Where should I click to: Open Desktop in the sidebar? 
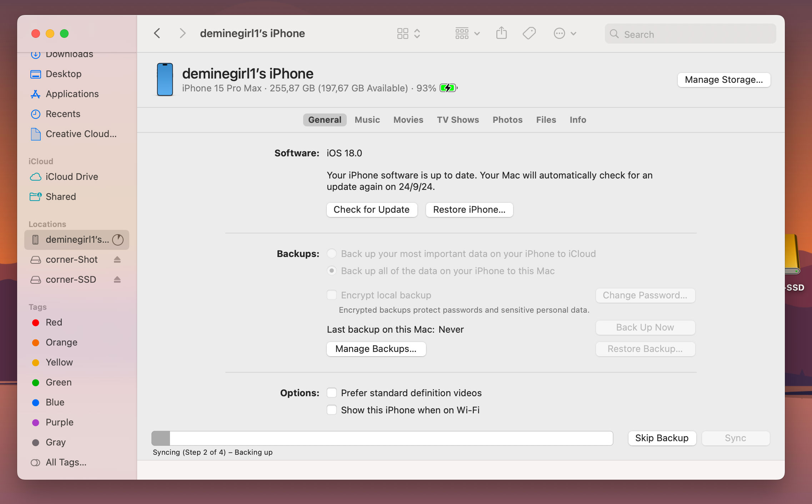77,74
